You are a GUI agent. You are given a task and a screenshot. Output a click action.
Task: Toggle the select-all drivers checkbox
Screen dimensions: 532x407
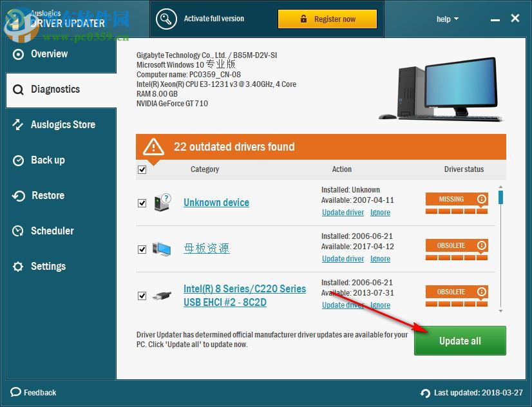(142, 169)
